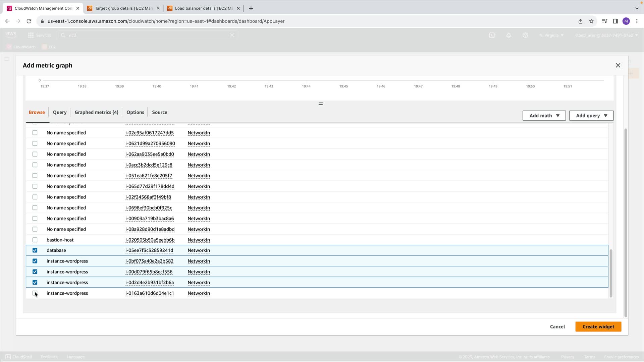The width and height of the screenshot is (644, 362).
Task: Check instance-wordpress i-0163a610d6d04e1c1 checkbox
Action: (35, 293)
